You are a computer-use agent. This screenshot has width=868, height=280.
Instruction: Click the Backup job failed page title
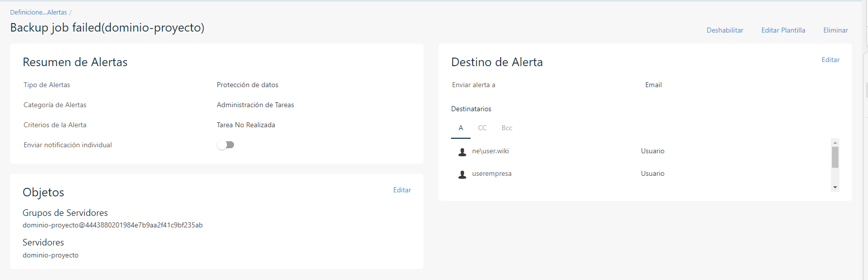coord(107,28)
